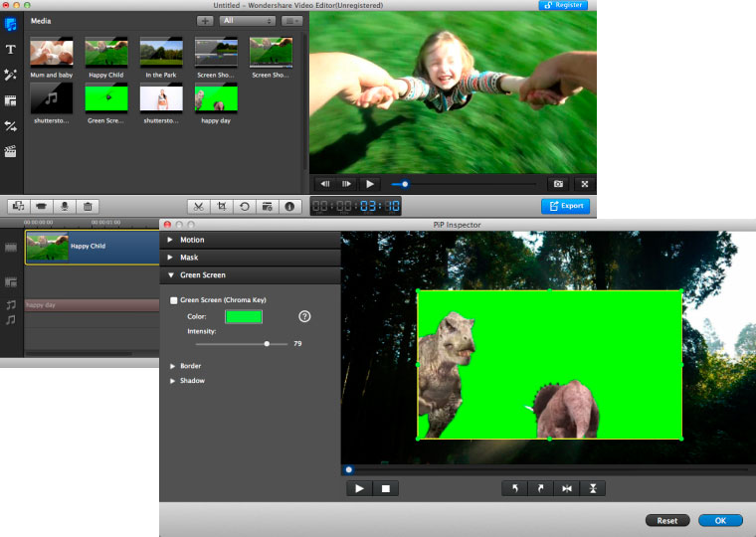Image resolution: width=756 pixels, height=537 pixels.
Task: Open the Effects magic wand panel
Action: pos(11,75)
